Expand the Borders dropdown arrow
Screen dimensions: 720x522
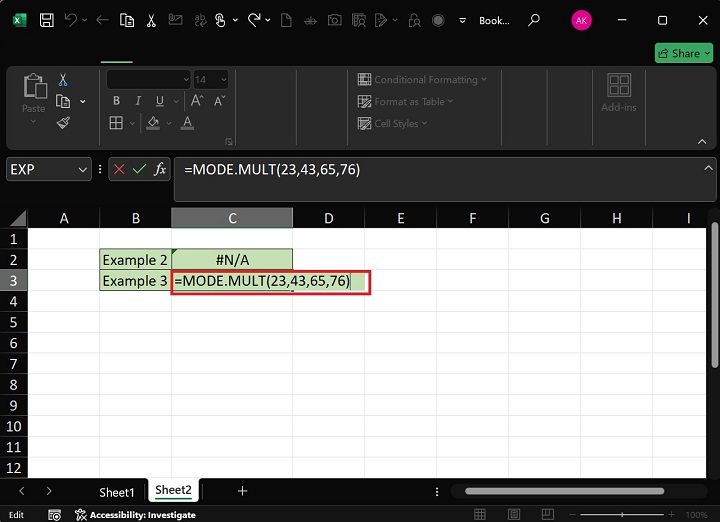pyautogui.click(x=132, y=123)
